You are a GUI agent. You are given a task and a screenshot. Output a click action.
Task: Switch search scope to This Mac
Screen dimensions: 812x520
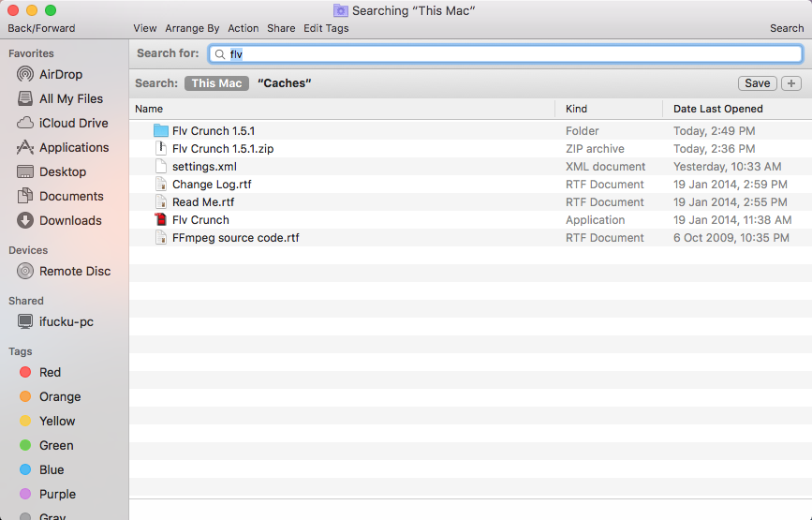216,83
